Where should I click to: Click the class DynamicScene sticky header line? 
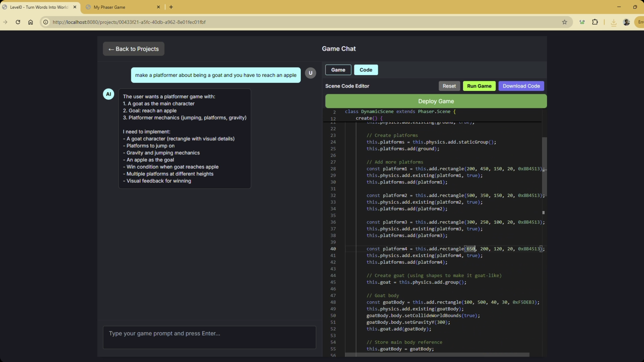click(400, 111)
